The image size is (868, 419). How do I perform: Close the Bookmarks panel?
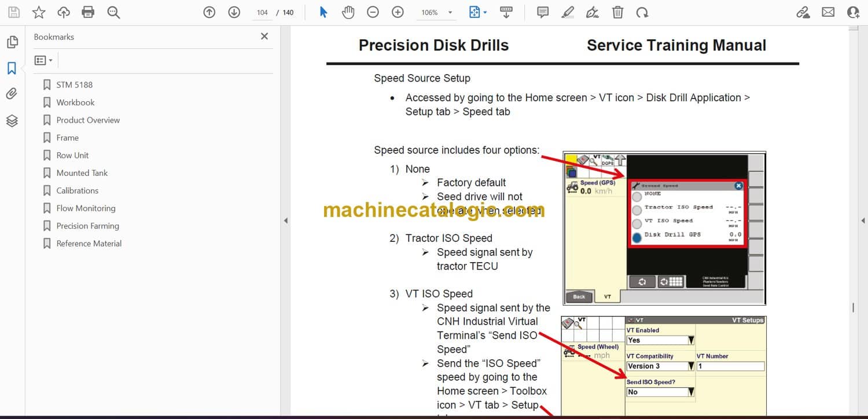(x=264, y=36)
